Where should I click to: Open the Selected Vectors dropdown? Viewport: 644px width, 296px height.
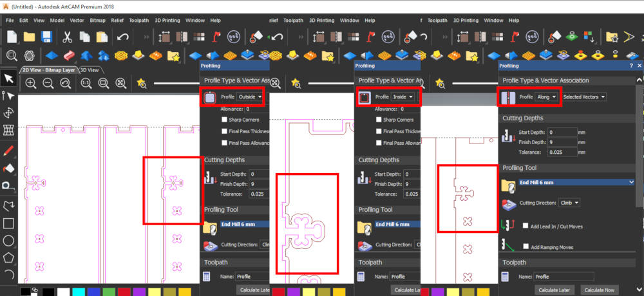(x=584, y=97)
